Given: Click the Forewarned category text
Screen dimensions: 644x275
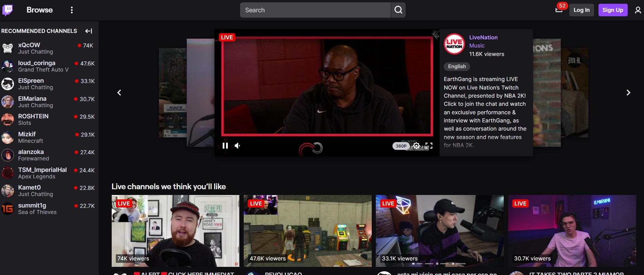Looking at the screenshot, I should [x=34, y=158].
